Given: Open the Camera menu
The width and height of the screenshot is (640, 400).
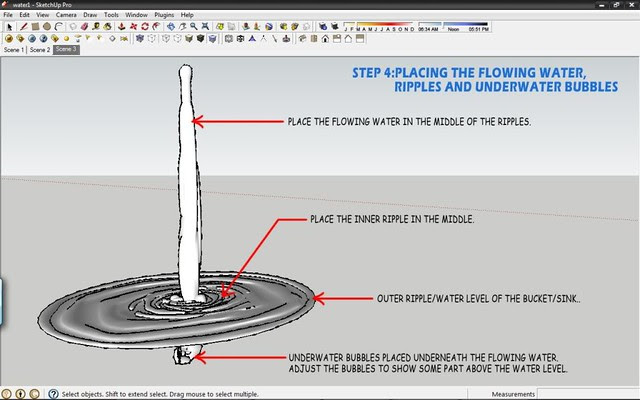Looking at the screenshot, I should coord(66,15).
